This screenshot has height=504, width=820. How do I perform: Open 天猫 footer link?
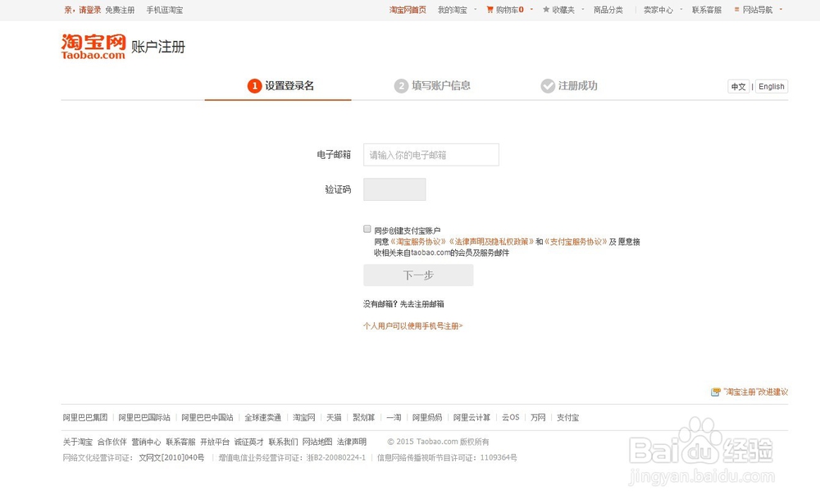pos(334,417)
